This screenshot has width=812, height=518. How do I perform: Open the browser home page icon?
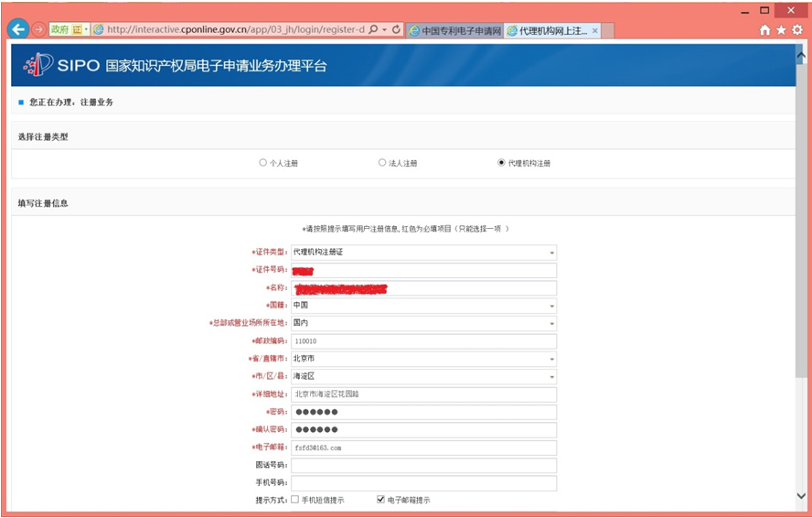pyautogui.click(x=765, y=30)
